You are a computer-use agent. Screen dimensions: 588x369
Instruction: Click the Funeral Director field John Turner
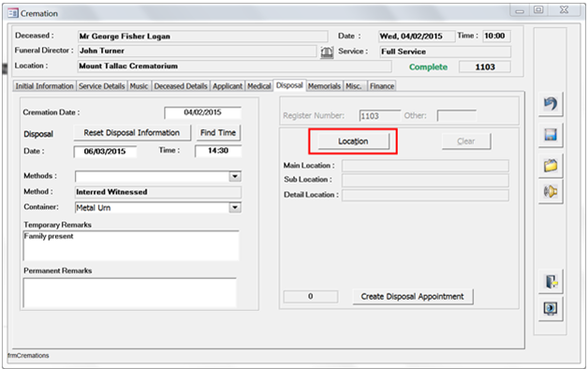pos(198,51)
